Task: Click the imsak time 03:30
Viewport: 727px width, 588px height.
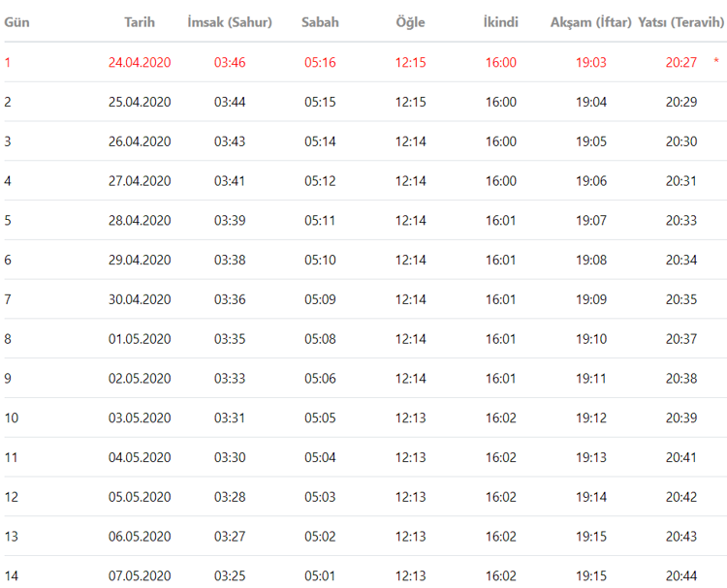Action: click(x=230, y=457)
